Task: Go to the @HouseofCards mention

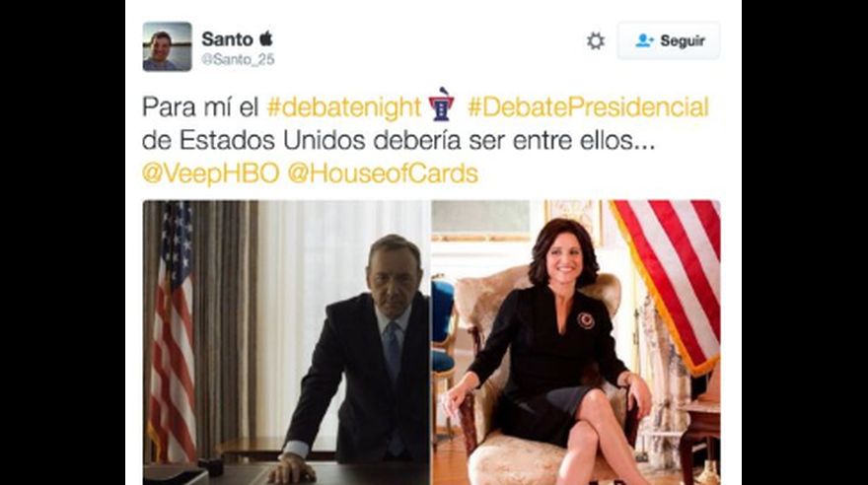Action: [x=383, y=173]
